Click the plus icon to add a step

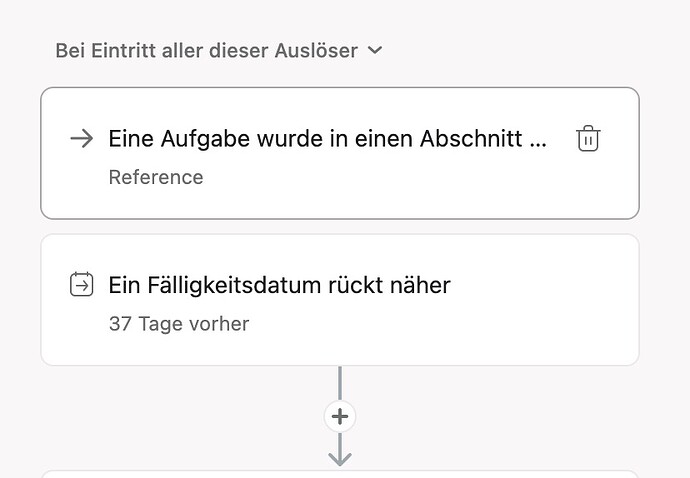[x=340, y=416]
